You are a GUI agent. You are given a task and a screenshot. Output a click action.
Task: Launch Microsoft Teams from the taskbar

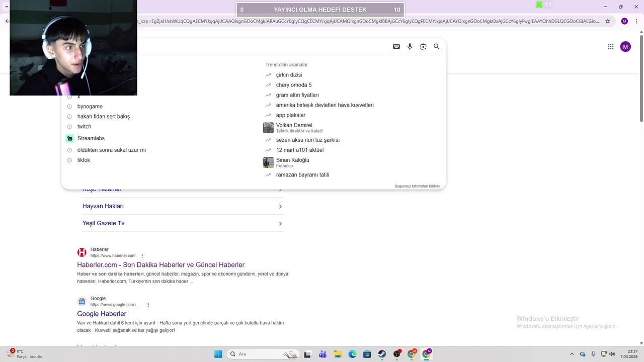(323, 354)
